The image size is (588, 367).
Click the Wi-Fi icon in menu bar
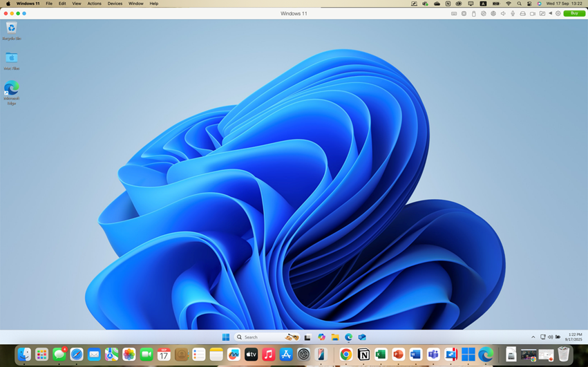coord(508,3)
